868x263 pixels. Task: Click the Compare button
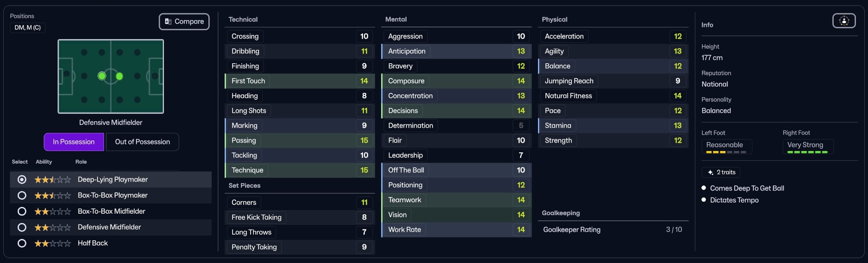pos(184,22)
